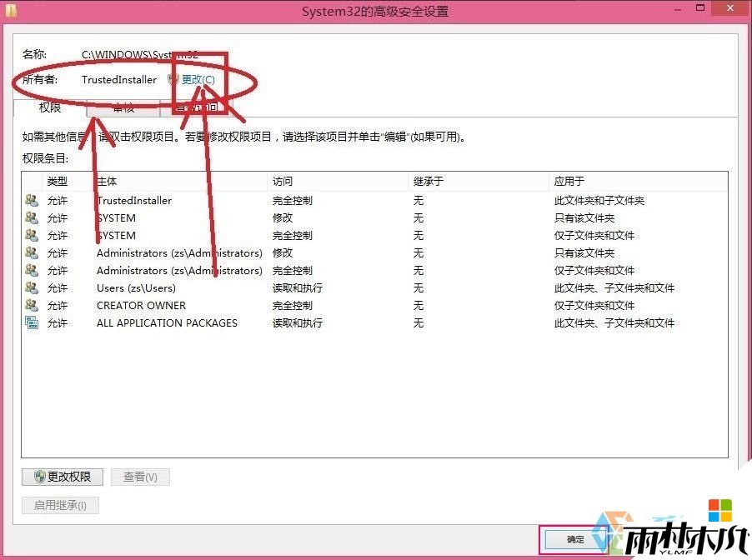The image size is (752, 560).
Task: Switch to the 审核 tab
Action: pos(123,107)
